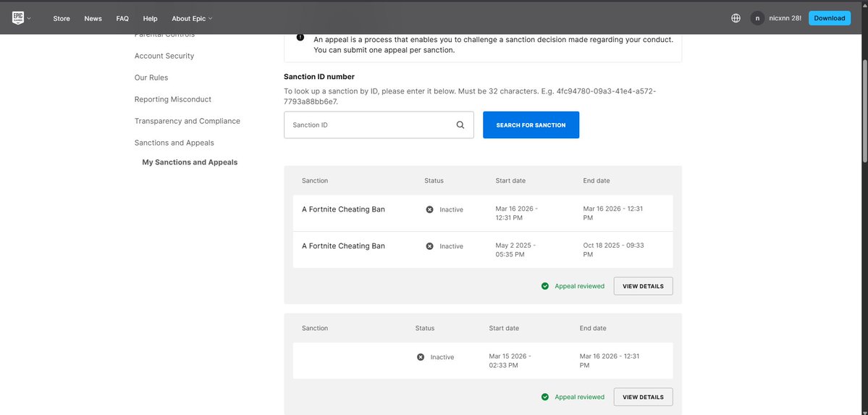
Task: Click the magnifier icon in Sanction ID field
Action: 460,125
